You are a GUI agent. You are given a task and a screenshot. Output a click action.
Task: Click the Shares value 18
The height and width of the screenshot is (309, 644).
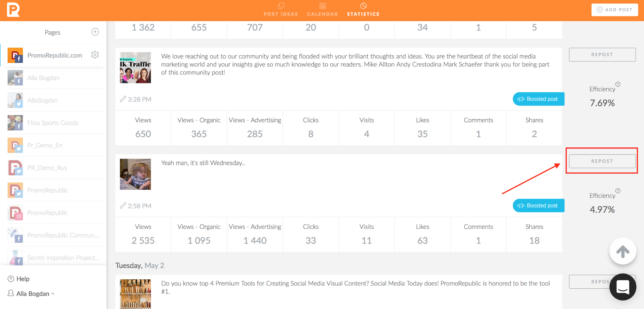tap(534, 241)
